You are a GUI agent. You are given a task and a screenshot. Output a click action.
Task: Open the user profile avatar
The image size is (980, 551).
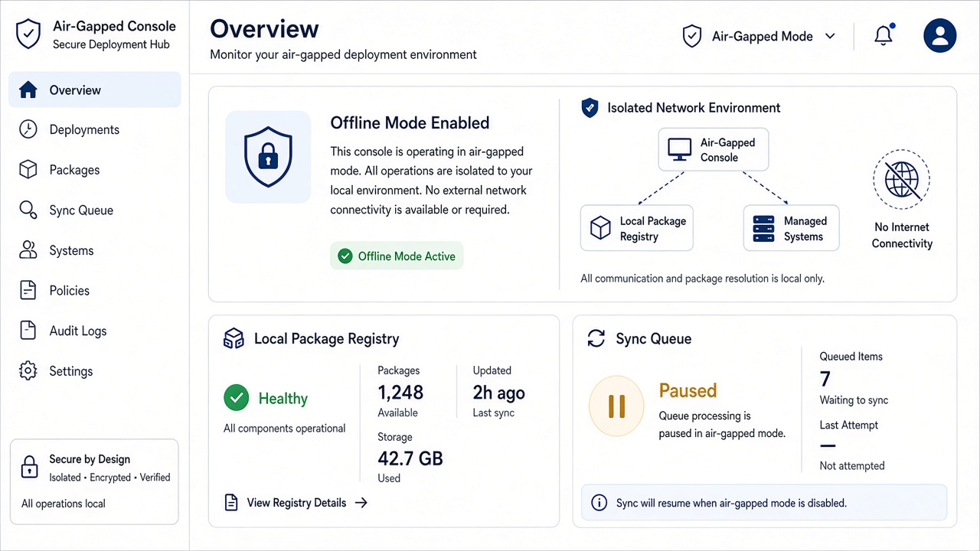tap(940, 35)
